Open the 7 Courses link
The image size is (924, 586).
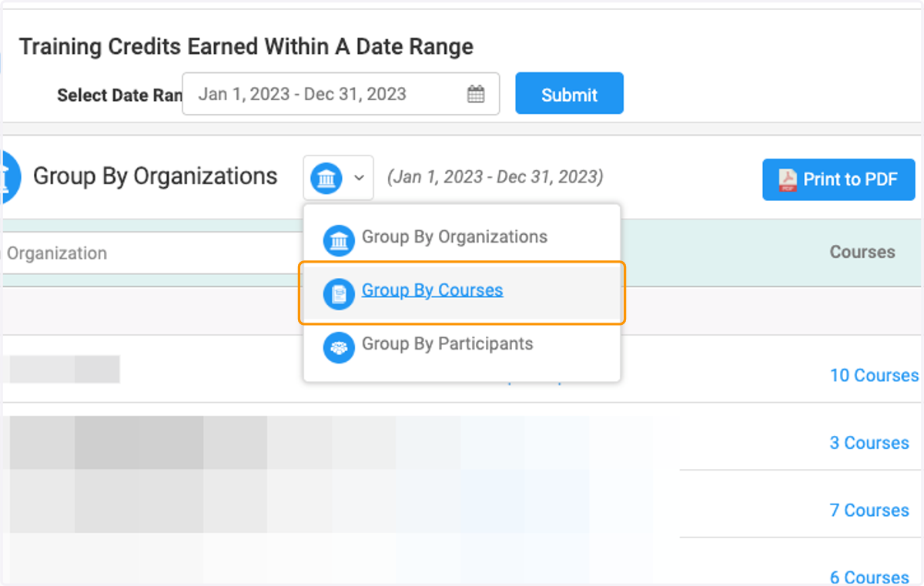tap(869, 511)
